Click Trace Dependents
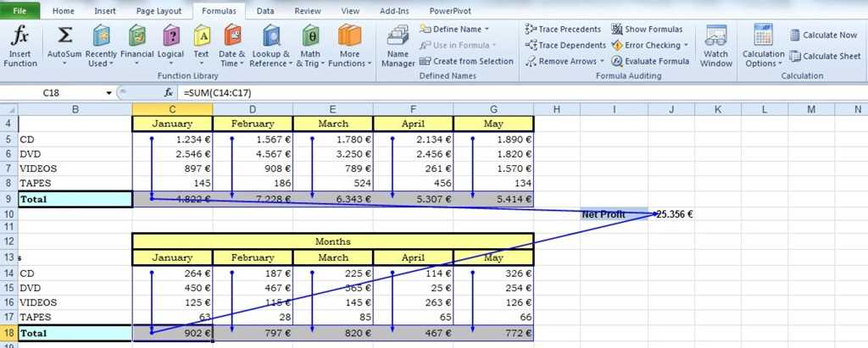Viewport: 868px width, 348px height. (565, 45)
